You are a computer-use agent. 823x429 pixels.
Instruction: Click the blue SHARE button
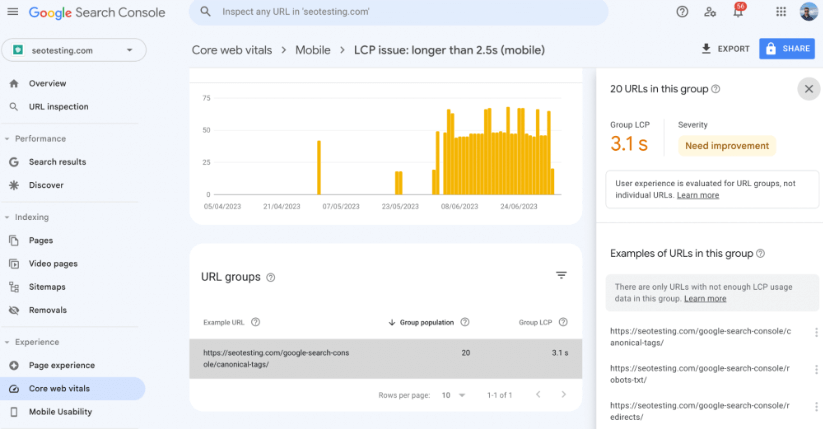point(787,48)
